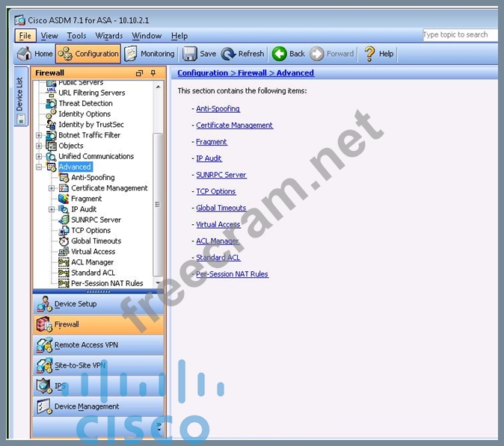Expand the Botnet Traffic Filter node
This screenshot has width=504, height=446.
(x=39, y=135)
